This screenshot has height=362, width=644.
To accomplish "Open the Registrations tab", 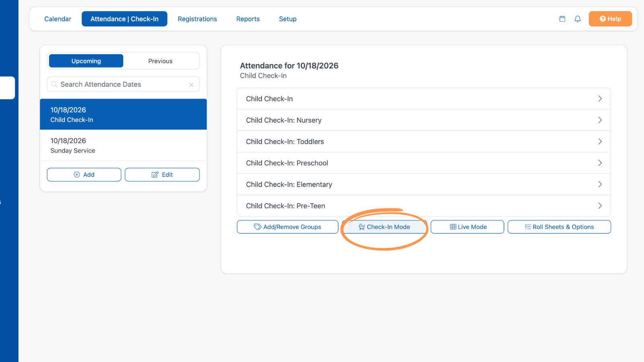I will click(x=197, y=19).
